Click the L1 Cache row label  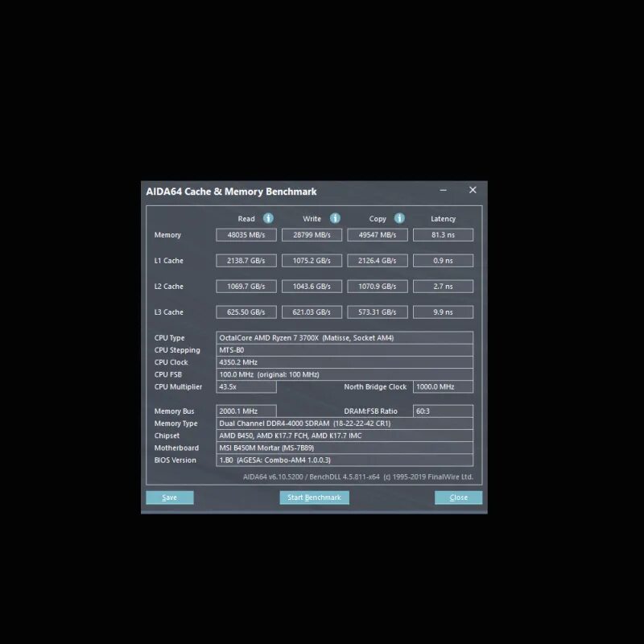169,260
